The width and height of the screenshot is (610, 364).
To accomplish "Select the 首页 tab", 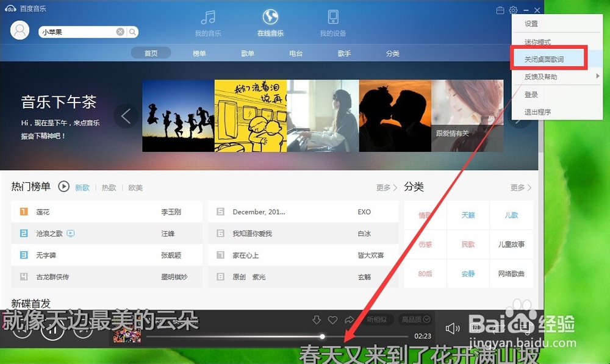I will click(x=151, y=53).
